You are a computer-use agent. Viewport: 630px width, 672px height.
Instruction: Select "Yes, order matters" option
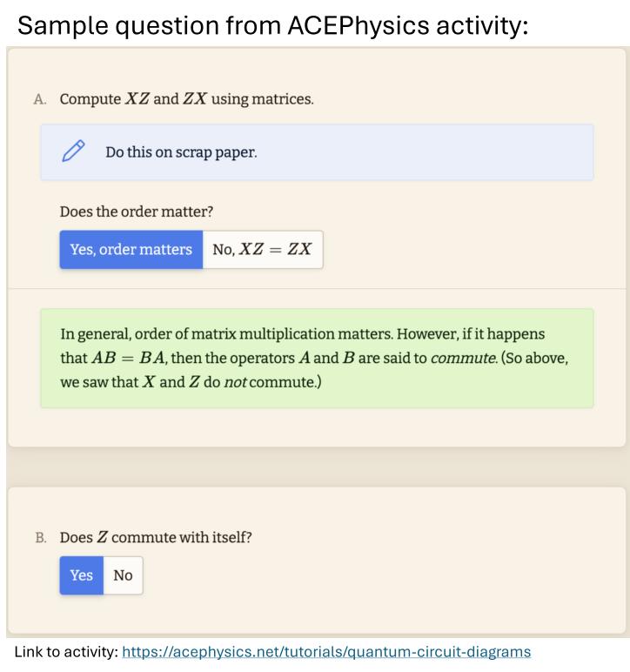tap(131, 250)
